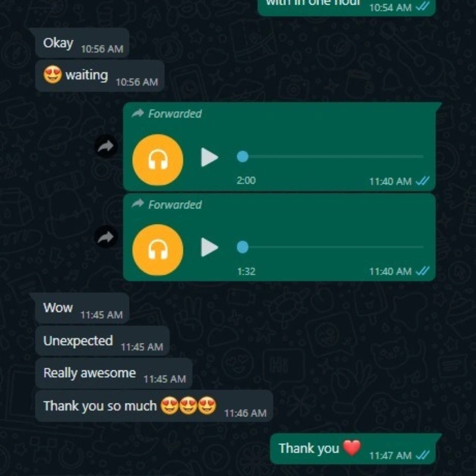Select the 'Really awesome' message
Screen dimensions: 476x476
click(x=114, y=373)
